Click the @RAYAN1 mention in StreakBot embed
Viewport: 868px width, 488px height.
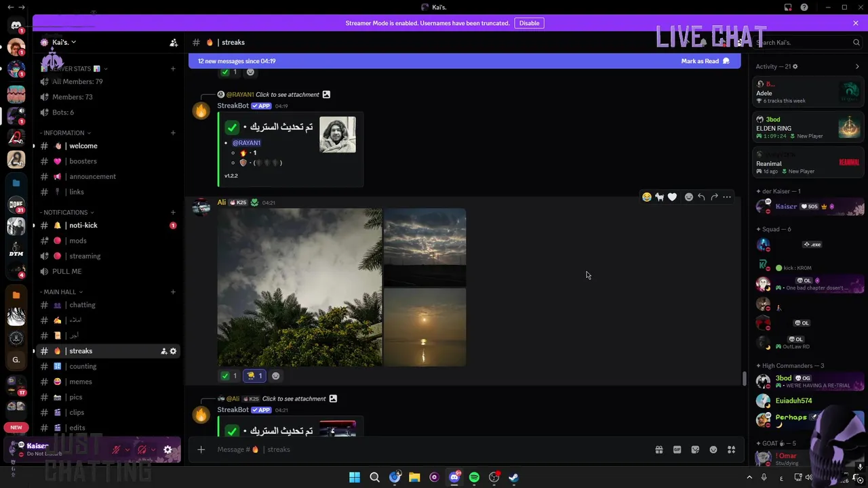[x=247, y=143]
